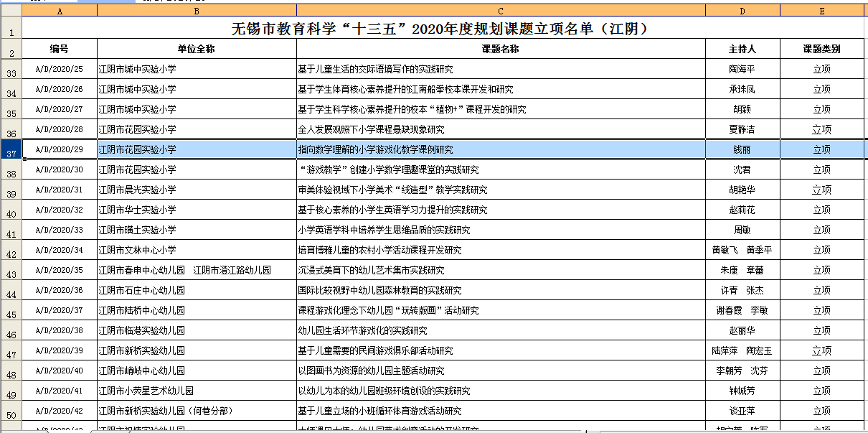Click column C header
This screenshot has width=868, height=433.
tap(501, 11)
